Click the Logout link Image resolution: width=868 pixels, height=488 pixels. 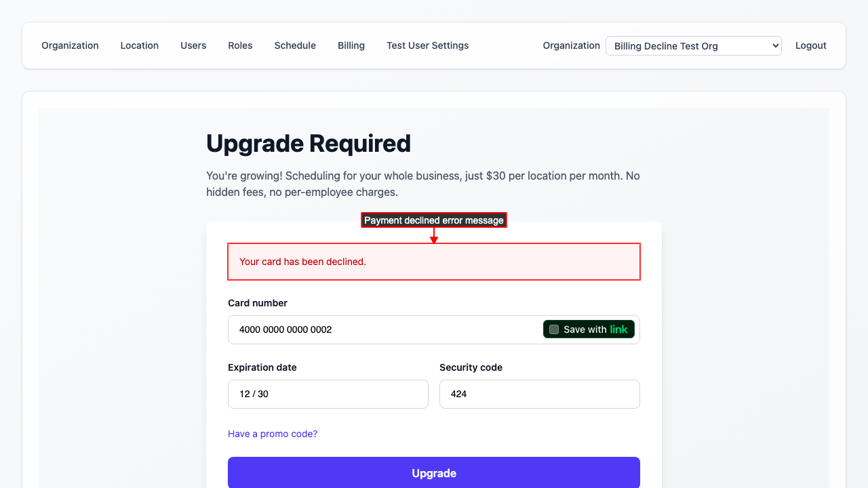point(811,45)
